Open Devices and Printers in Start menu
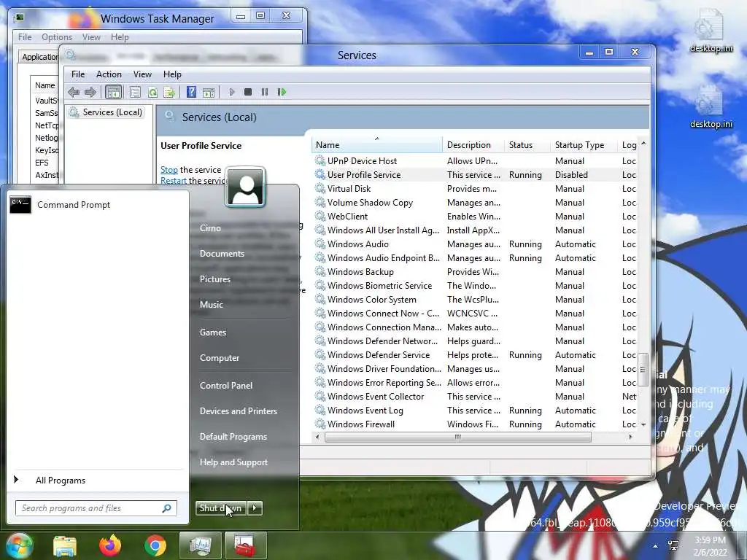This screenshot has width=747, height=560. coord(239,411)
